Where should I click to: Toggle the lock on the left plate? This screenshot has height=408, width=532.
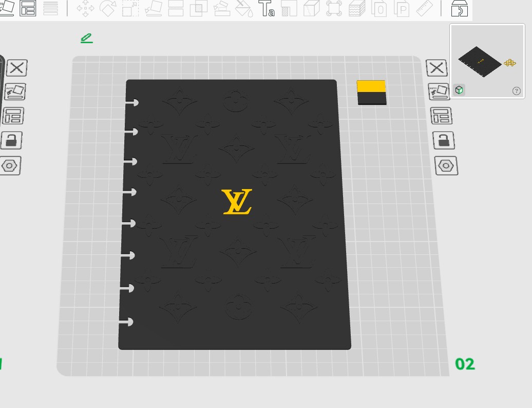[x=11, y=140]
